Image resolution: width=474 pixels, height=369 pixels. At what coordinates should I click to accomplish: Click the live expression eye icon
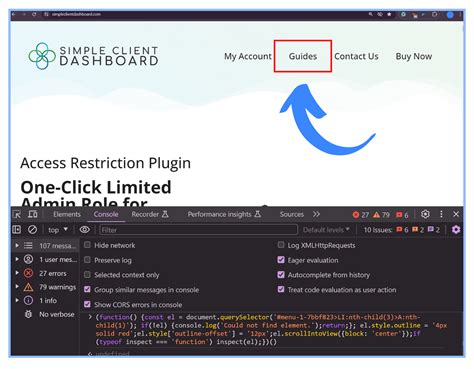tap(85, 230)
